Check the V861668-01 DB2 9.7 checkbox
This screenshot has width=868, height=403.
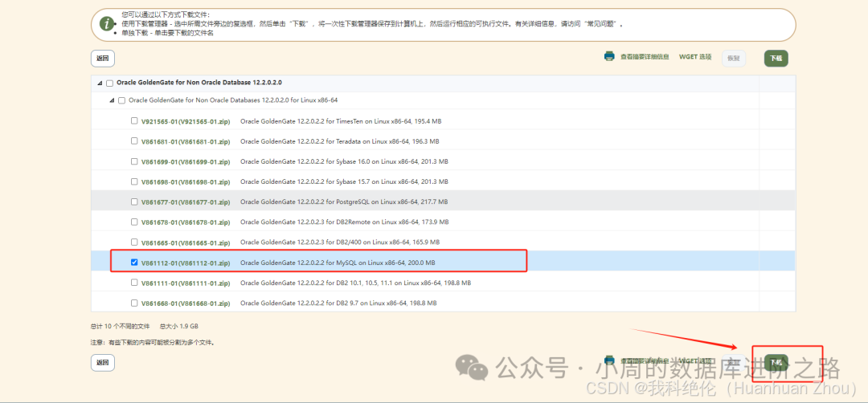click(x=134, y=303)
